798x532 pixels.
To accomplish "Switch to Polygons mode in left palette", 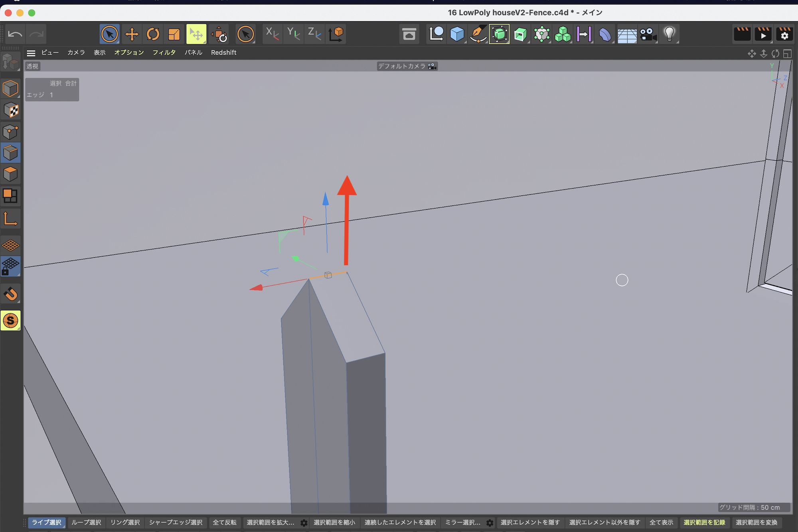I will (11, 174).
